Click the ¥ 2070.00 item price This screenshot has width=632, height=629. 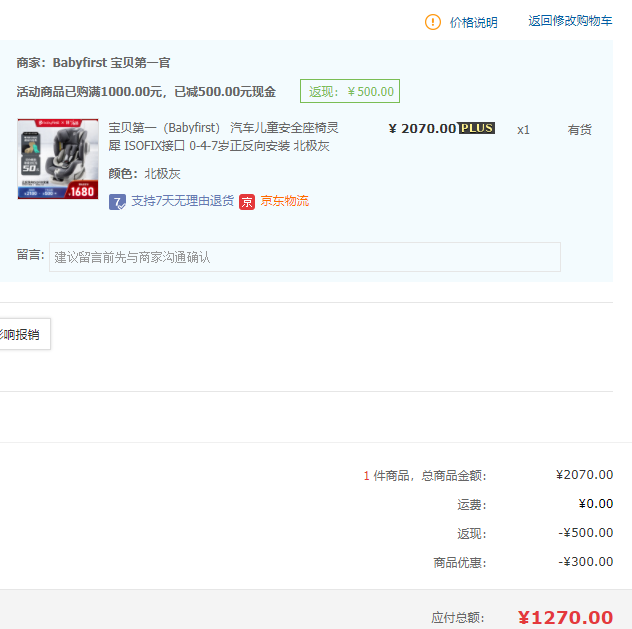[x=422, y=129]
